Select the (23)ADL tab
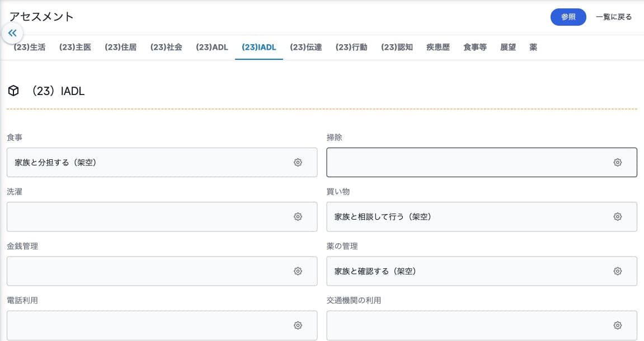Screen dimensions: 644x341 coord(212,47)
